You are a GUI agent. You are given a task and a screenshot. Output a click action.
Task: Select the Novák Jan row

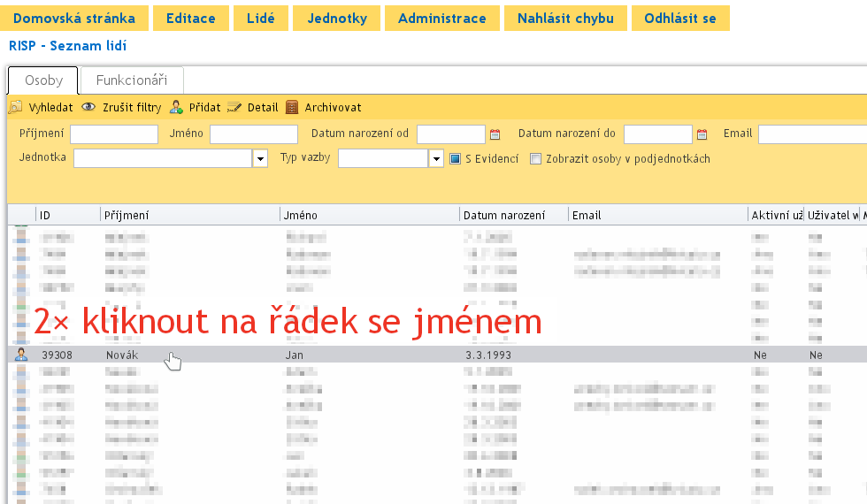pyautogui.click(x=354, y=355)
